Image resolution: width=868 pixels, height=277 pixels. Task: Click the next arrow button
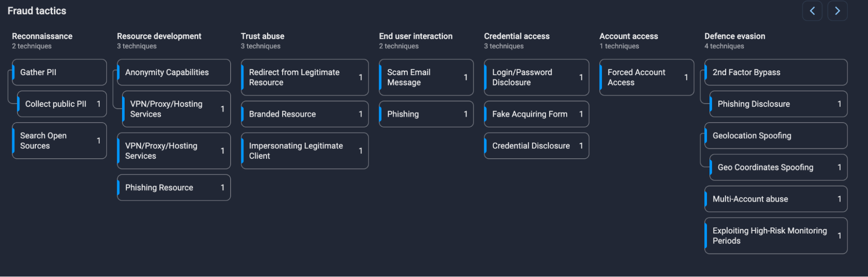837,11
